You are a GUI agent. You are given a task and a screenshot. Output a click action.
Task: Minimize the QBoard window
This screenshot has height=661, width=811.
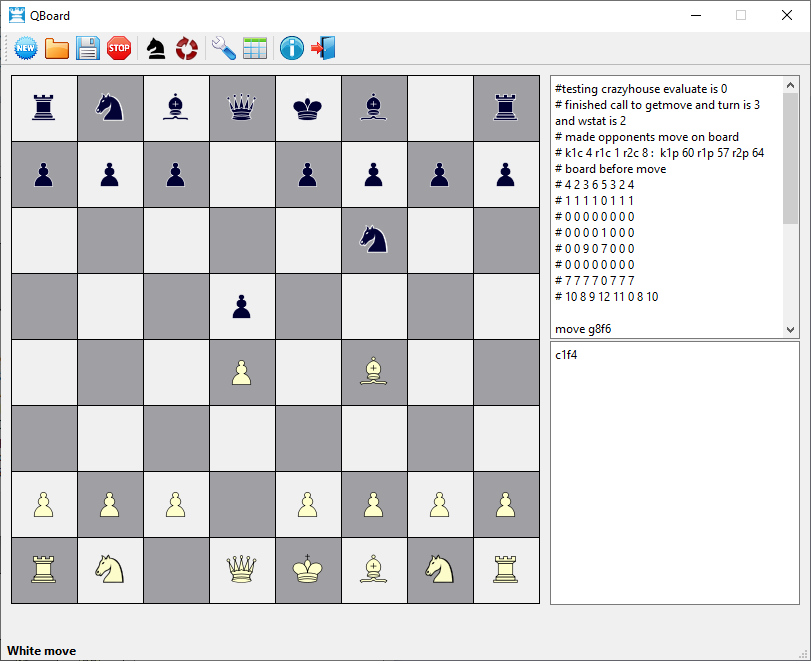pyautogui.click(x=696, y=16)
